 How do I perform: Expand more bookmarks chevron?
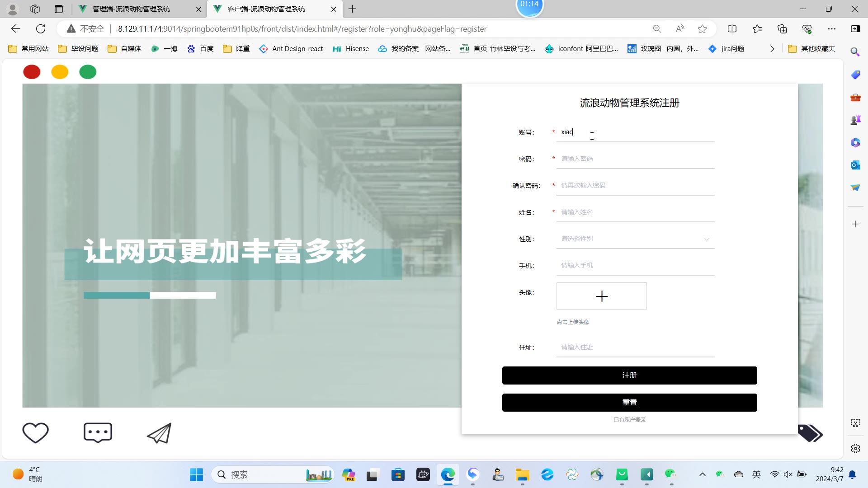tap(772, 49)
